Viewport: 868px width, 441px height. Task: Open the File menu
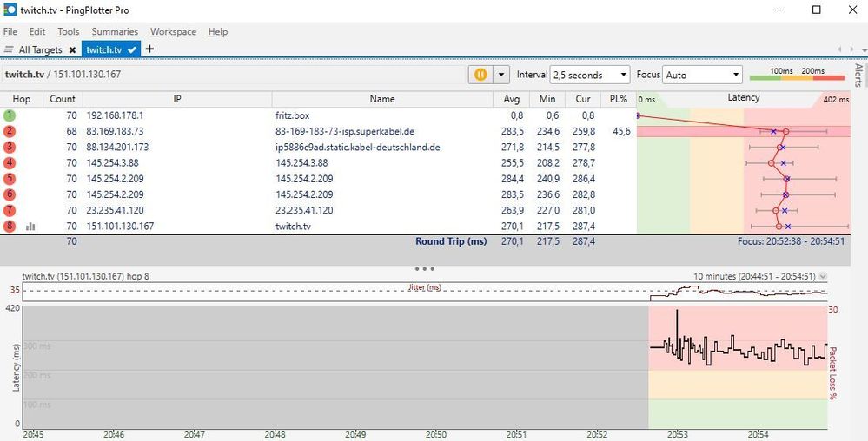[10, 31]
